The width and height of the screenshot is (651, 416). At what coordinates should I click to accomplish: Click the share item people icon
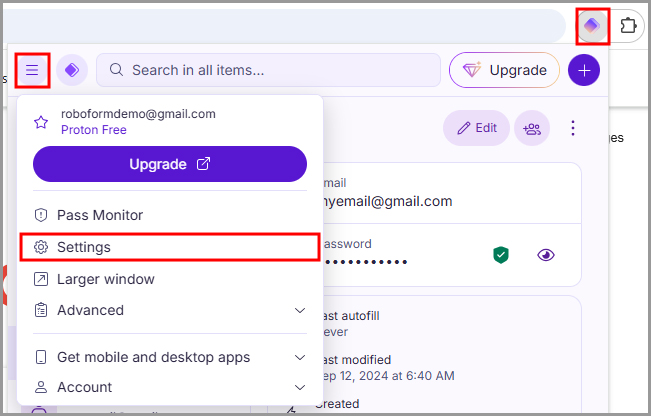(x=532, y=128)
